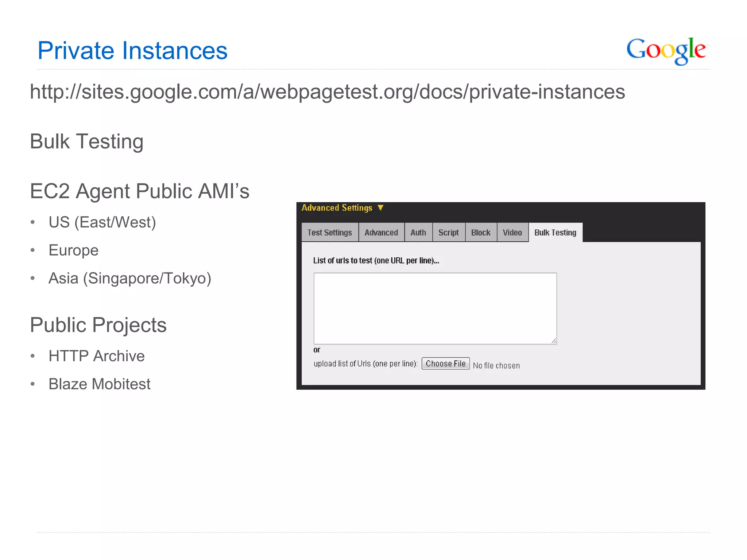
Task: Open the private-instances documentation URL
Action: point(327,92)
